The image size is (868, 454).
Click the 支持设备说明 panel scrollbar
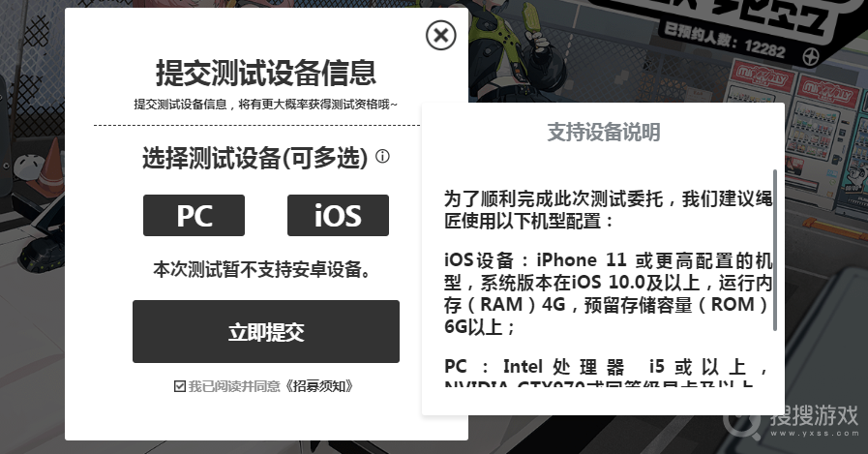tap(774, 251)
